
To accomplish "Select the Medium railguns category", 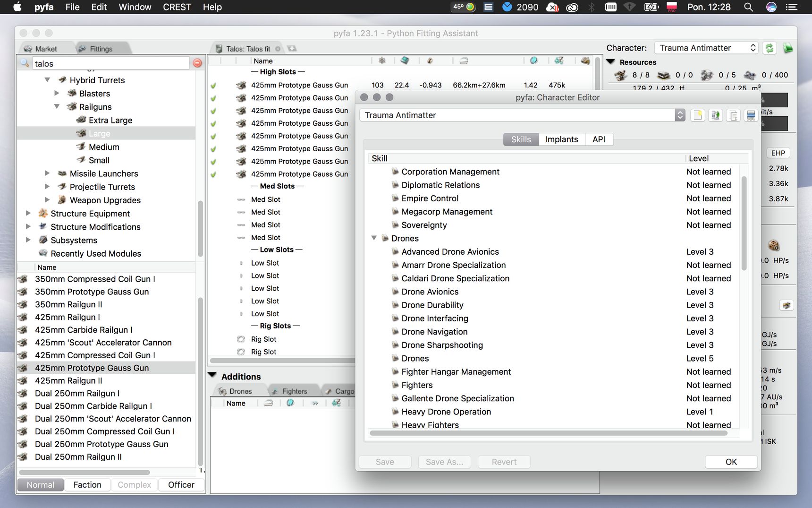I will coord(104,147).
